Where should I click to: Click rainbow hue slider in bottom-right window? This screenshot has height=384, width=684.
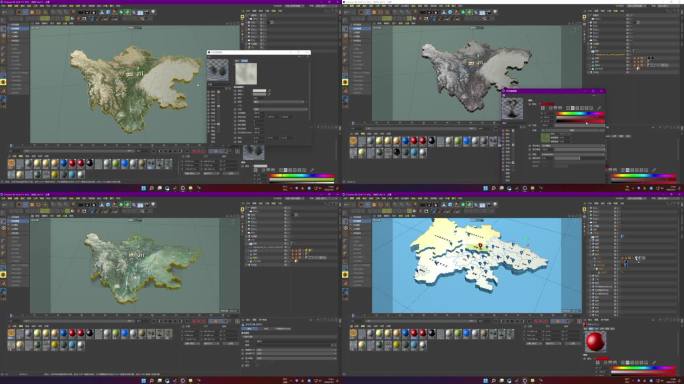[x=644, y=368]
